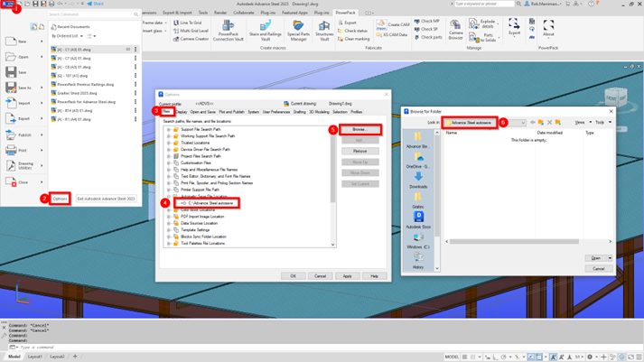
Task: Click the ViewCube in the drawing area
Action: [x=616, y=98]
